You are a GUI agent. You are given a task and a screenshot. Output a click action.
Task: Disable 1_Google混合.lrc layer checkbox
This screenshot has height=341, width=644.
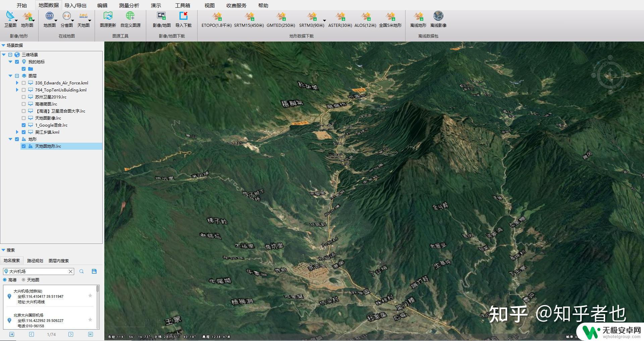(23, 125)
